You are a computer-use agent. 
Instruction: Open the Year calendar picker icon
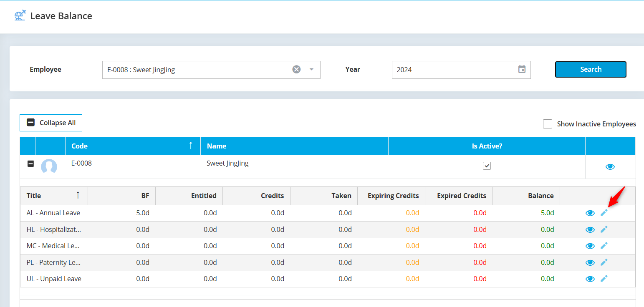click(522, 69)
